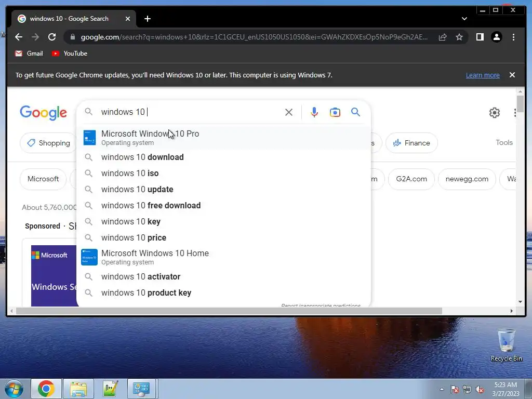Screen dimensions: 532x399
Task: Filter results by Finance chip
Action: [411, 143]
